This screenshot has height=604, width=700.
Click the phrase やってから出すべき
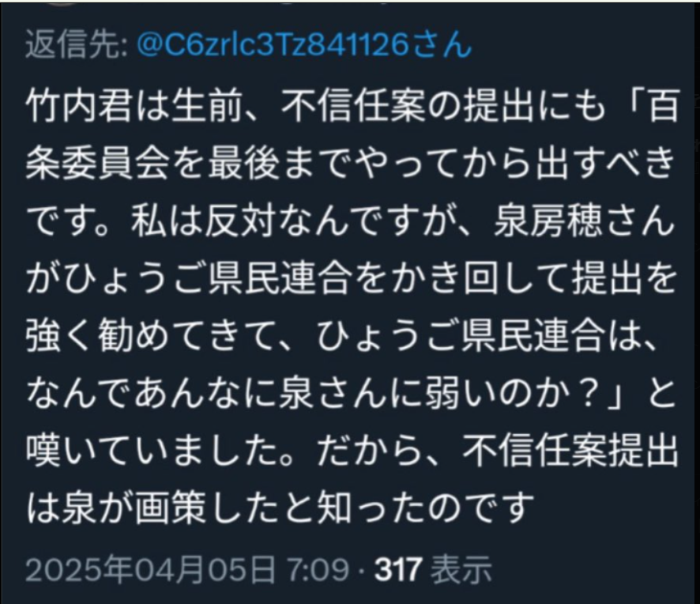[515, 164]
